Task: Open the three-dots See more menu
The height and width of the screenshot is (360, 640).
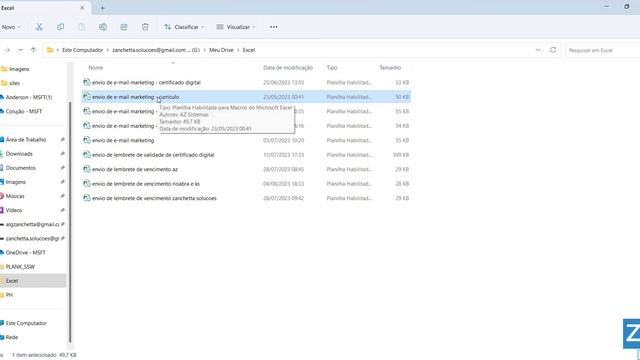Action: click(x=273, y=27)
